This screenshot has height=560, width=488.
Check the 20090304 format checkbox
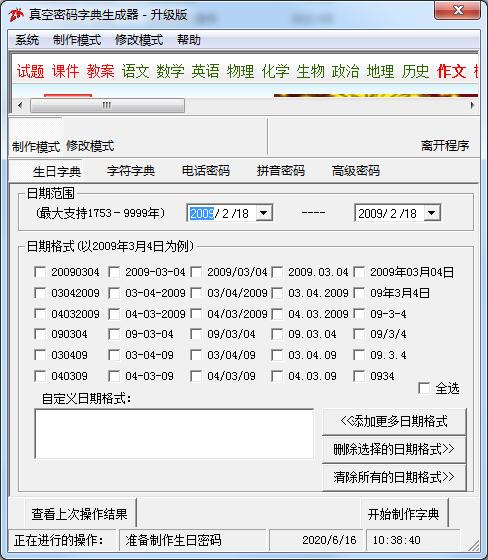point(40,272)
